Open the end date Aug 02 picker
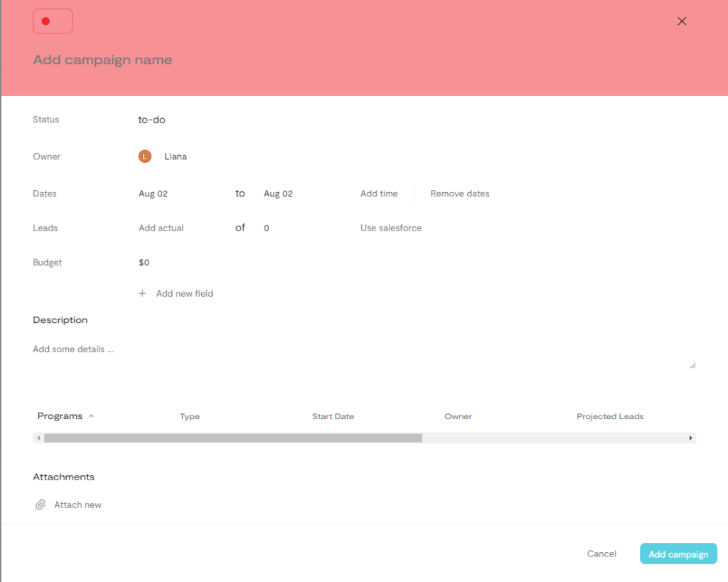This screenshot has height=582, width=728. click(x=278, y=194)
